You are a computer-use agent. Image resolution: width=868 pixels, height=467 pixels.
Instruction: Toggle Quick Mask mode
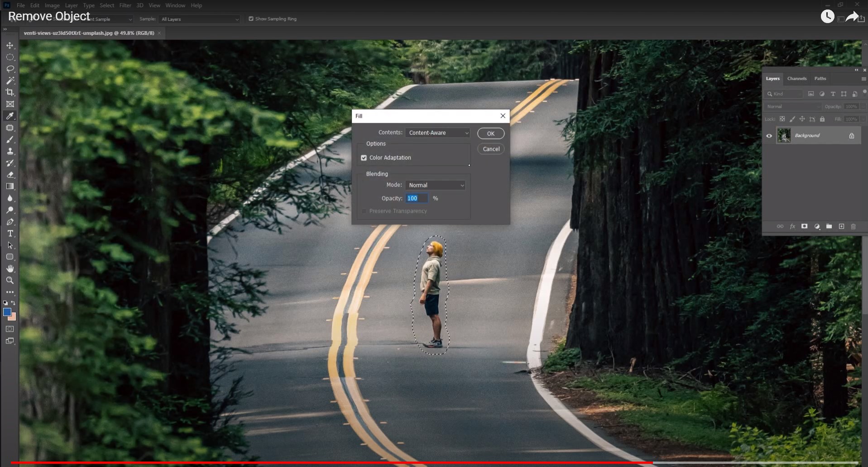click(10, 329)
